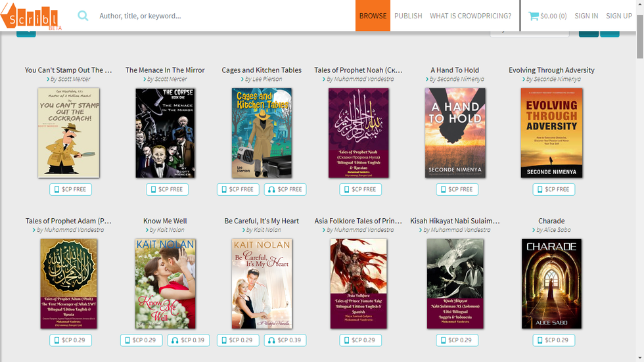Click the SIGN IN link
This screenshot has height=362, width=644.
pyautogui.click(x=586, y=16)
